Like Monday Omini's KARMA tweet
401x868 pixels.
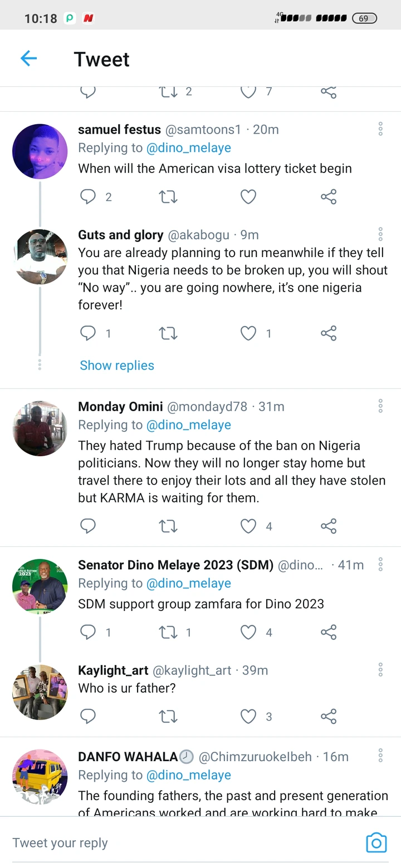click(248, 526)
